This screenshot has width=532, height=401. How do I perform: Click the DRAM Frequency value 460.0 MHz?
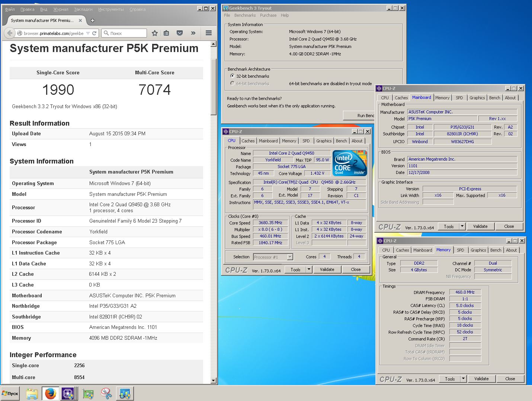(465, 292)
